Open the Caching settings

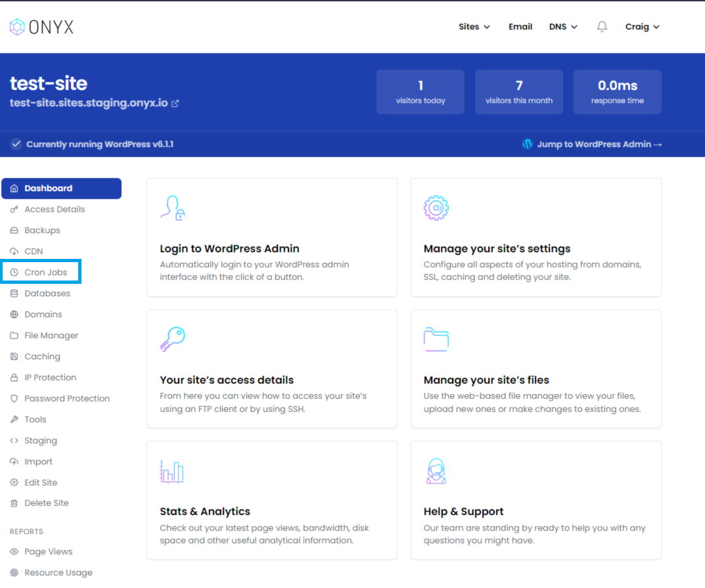42,357
